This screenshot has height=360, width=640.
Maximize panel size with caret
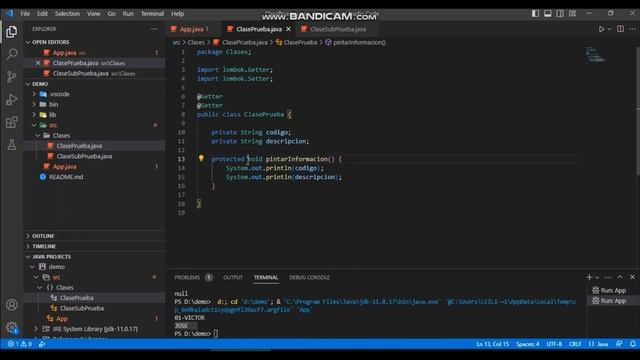[x=620, y=277]
